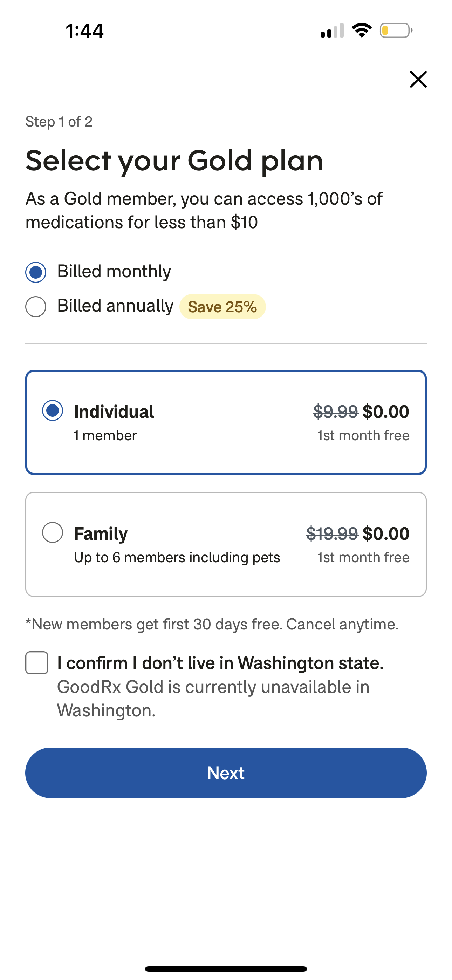Select the Billed monthly radio button

[36, 272]
